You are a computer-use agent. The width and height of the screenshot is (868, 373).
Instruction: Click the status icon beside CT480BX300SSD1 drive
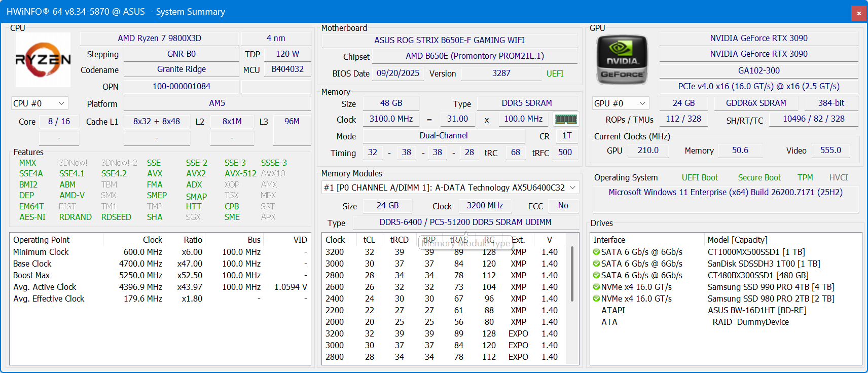[x=596, y=275]
